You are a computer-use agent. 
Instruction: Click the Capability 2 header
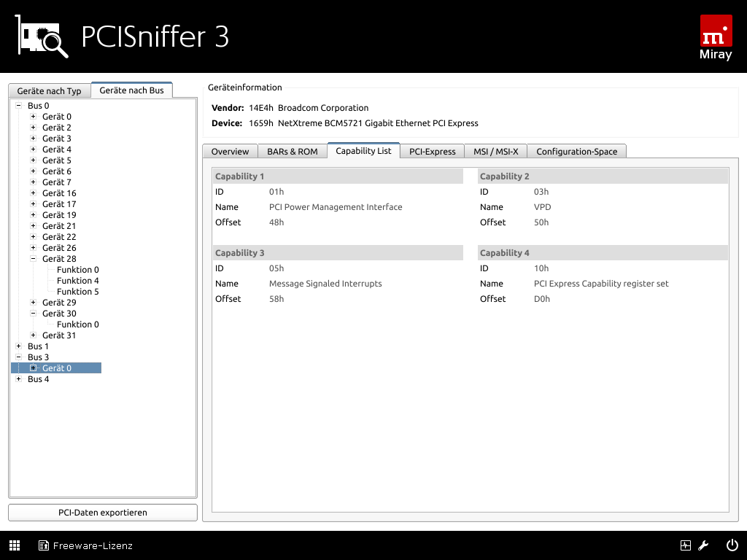click(x=603, y=176)
